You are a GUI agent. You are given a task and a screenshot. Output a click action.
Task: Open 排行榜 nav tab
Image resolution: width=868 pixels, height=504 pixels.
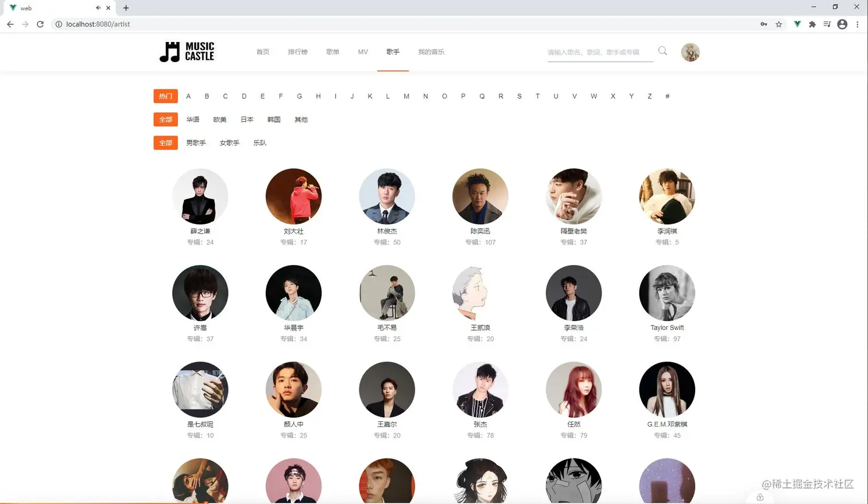(x=298, y=52)
